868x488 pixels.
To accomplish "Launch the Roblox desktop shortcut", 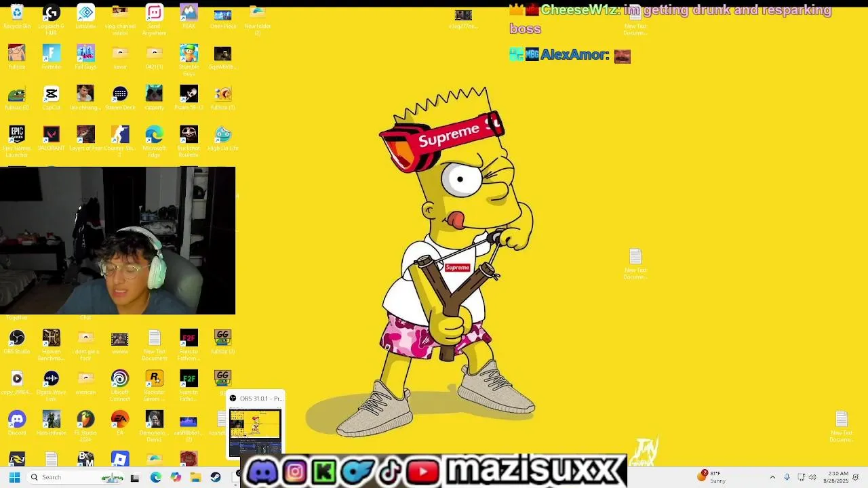I will [120, 460].
